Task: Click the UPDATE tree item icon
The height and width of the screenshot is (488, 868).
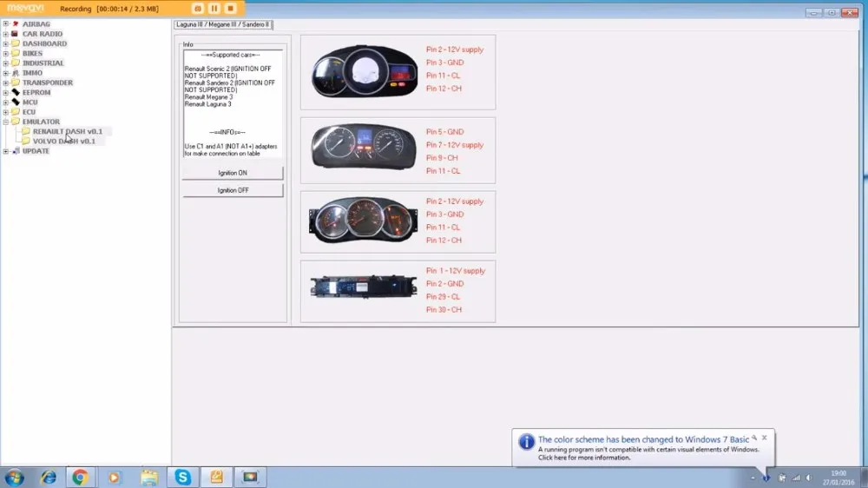Action: (16, 151)
